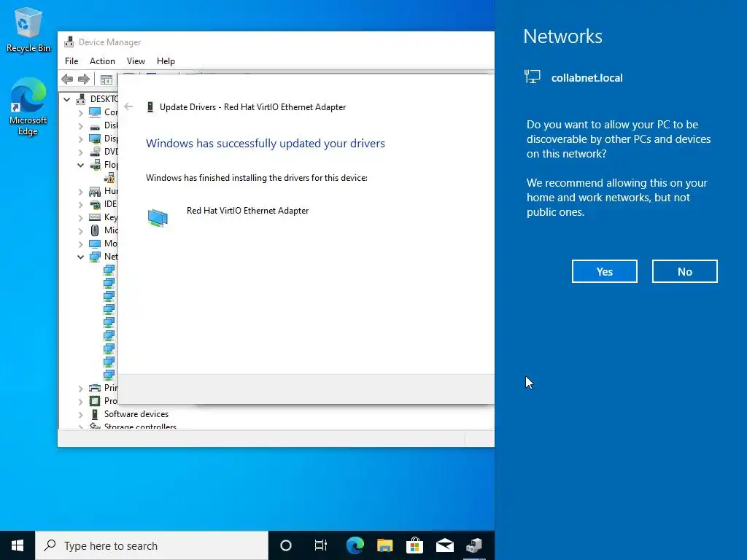
Task: Select the Software devices tree item
Action: [x=136, y=414]
